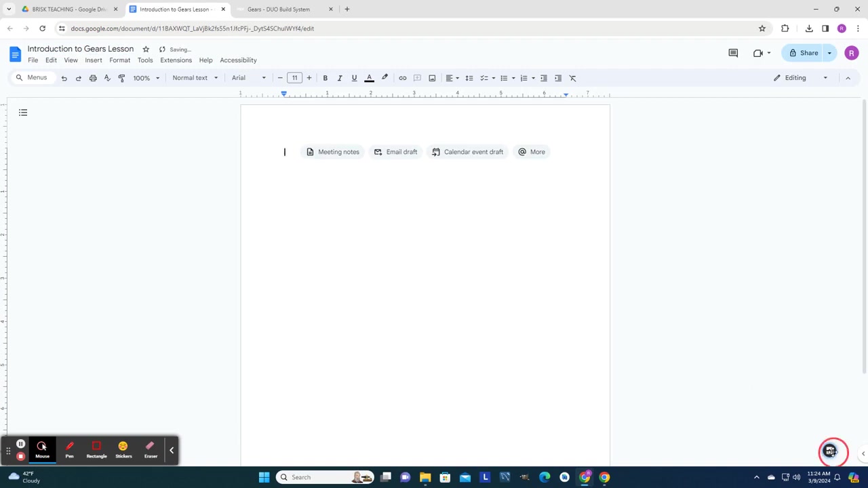Open the Format menu
This screenshot has height=488, width=868.
[x=119, y=60]
